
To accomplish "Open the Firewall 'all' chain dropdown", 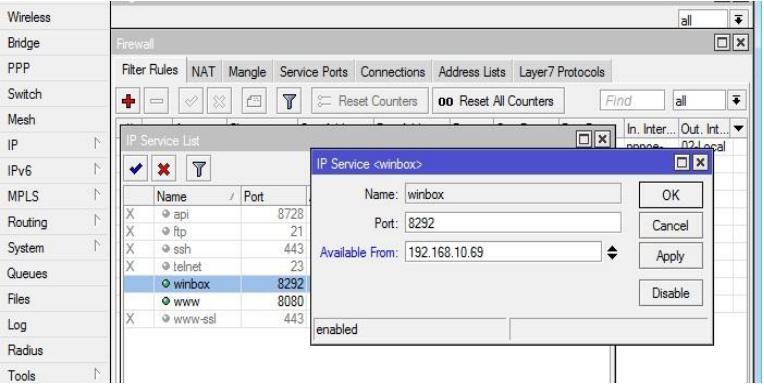I will point(736,101).
